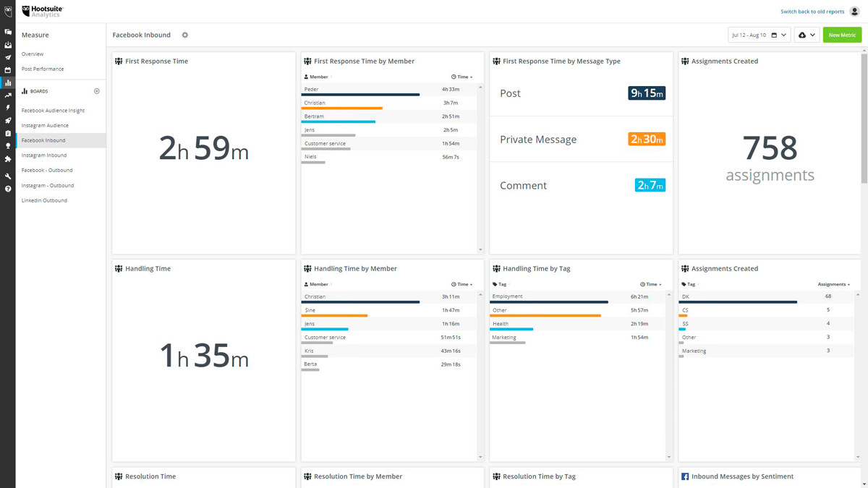The height and width of the screenshot is (488, 868).
Task: Select the Facebook Inbound board
Action: click(61, 140)
